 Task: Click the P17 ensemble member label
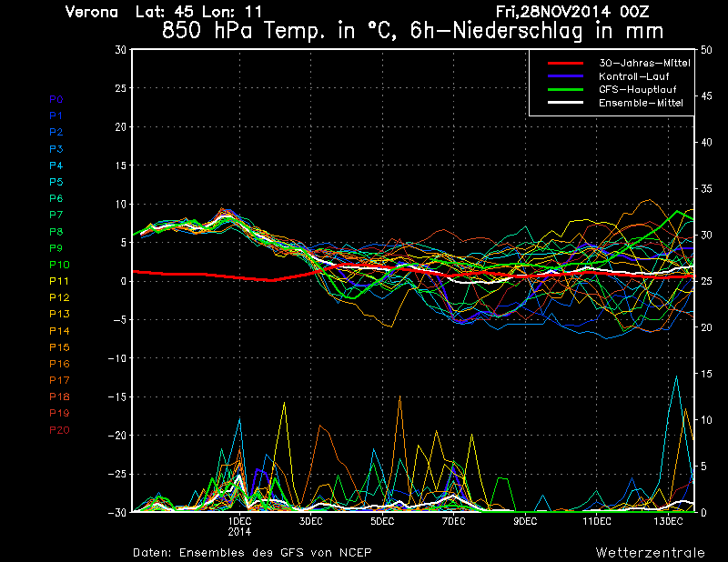pyautogui.click(x=59, y=380)
